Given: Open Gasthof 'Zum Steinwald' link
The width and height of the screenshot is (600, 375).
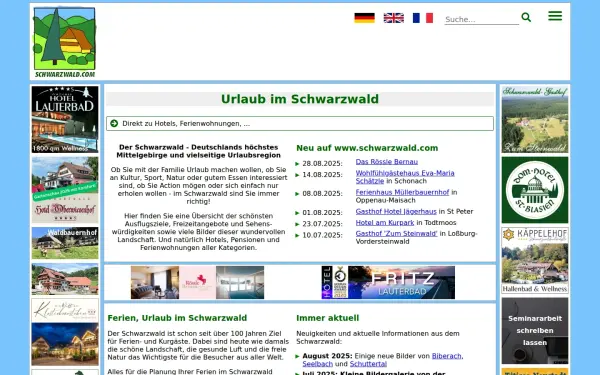Looking at the screenshot, I should pyautogui.click(x=396, y=233).
